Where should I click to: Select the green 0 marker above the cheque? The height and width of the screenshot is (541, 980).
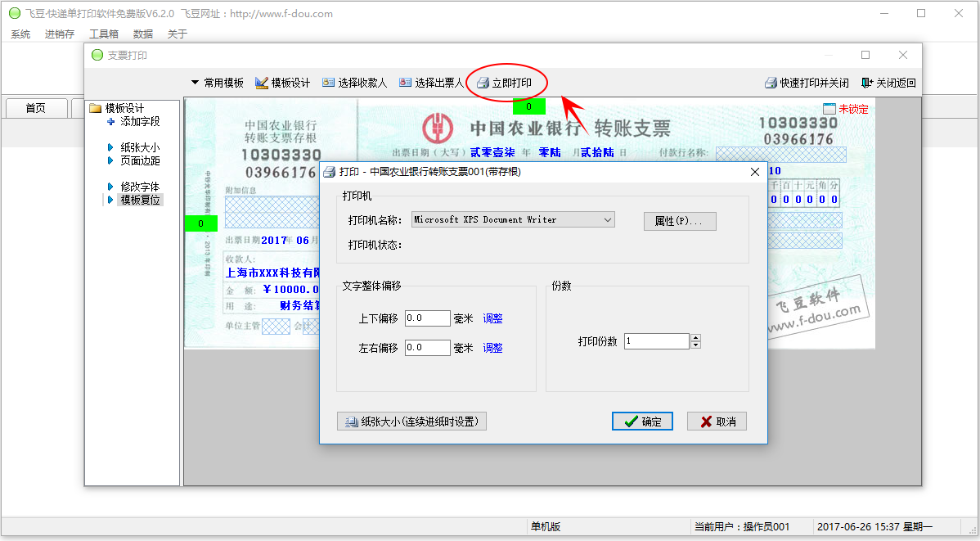point(528,106)
